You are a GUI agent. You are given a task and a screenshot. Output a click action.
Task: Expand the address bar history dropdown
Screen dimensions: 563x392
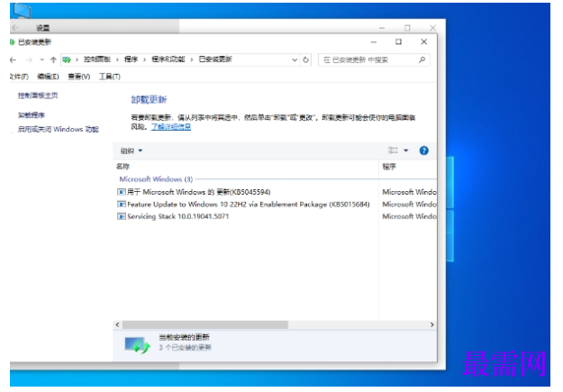[295, 59]
